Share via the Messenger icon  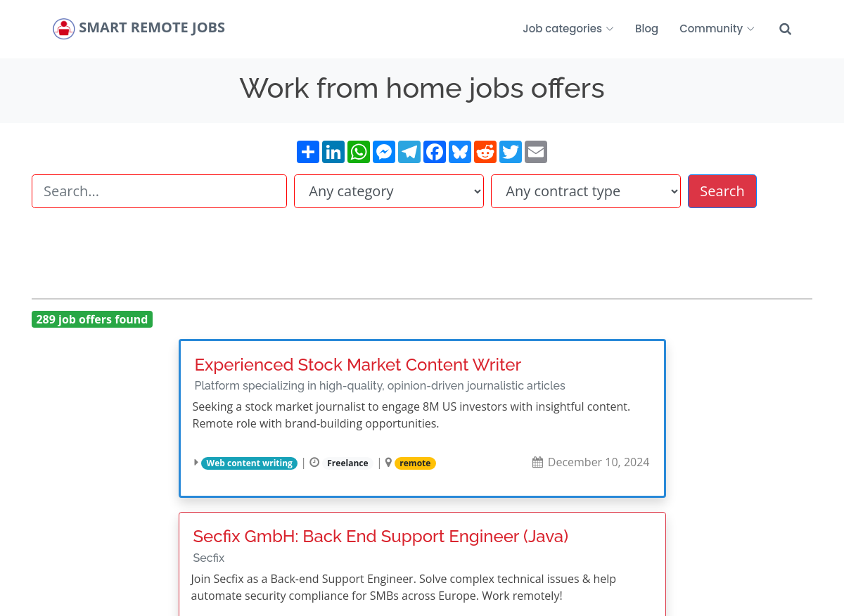pos(384,152)
